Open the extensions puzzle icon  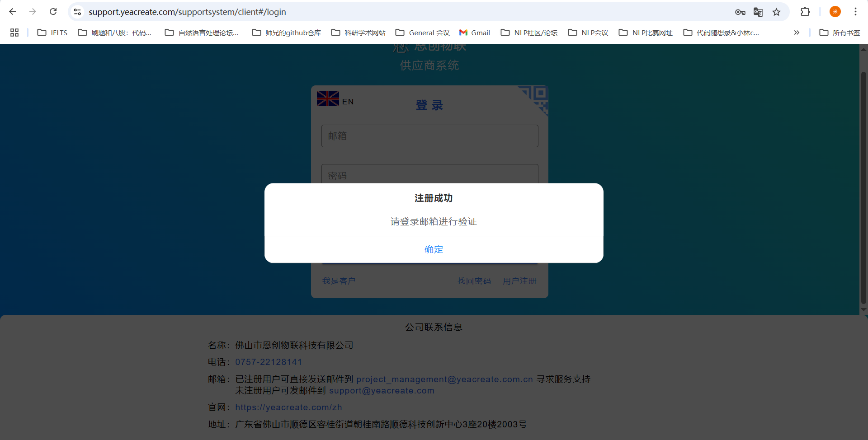click(805, 12)
